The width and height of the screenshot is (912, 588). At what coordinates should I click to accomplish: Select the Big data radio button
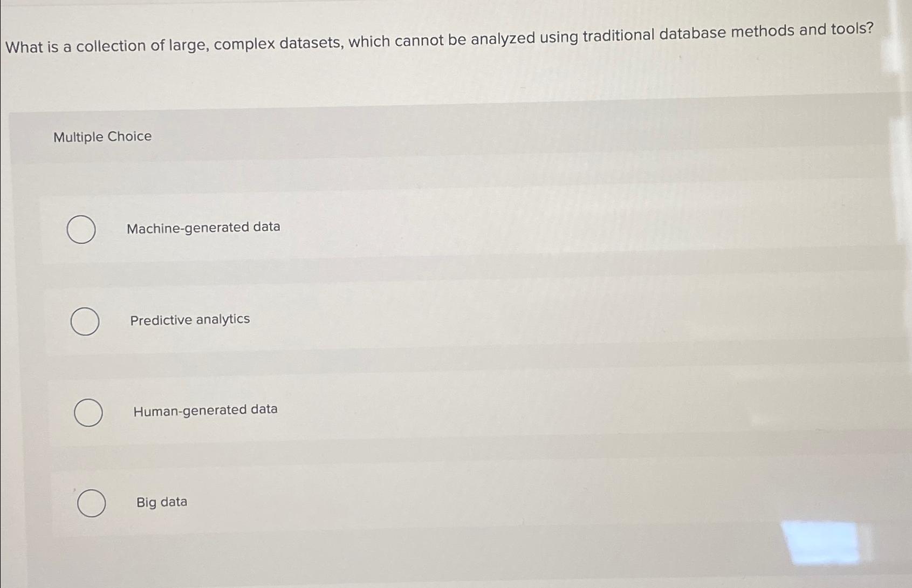(92, 504)
